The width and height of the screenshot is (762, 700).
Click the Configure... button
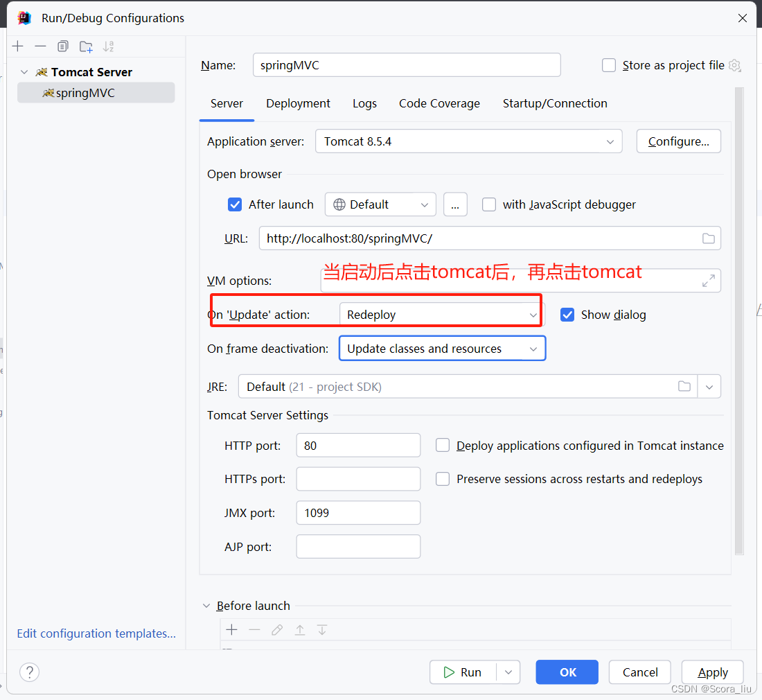678,141
